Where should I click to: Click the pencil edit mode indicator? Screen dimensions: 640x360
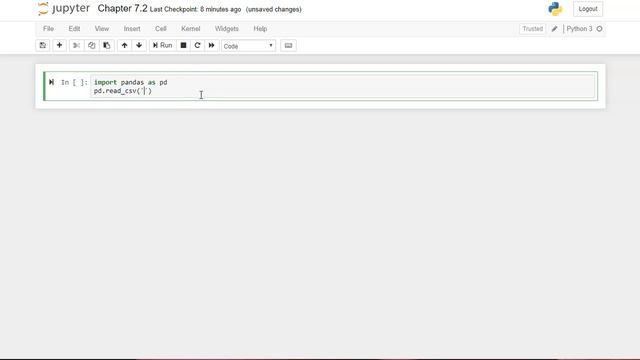[x=554, y=29]
